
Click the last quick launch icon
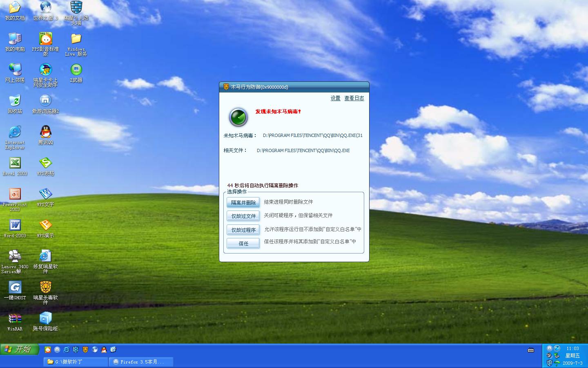click(x=114, y=350)
